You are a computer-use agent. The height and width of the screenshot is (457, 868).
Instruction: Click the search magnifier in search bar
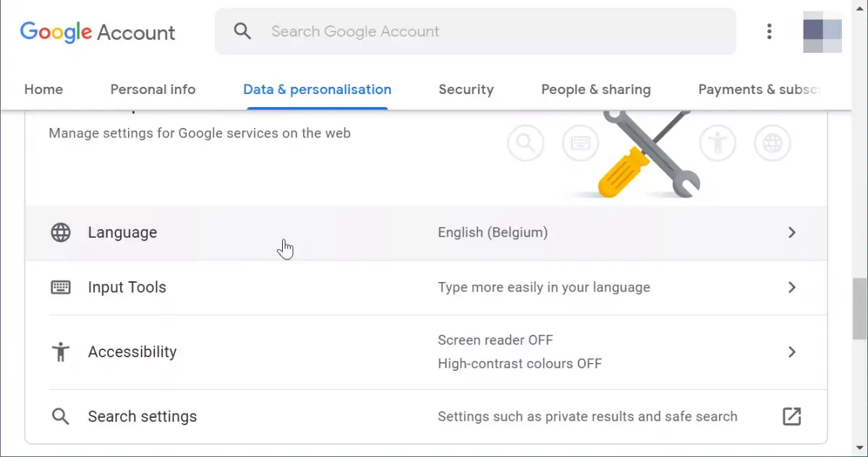[x=242, y=31]
